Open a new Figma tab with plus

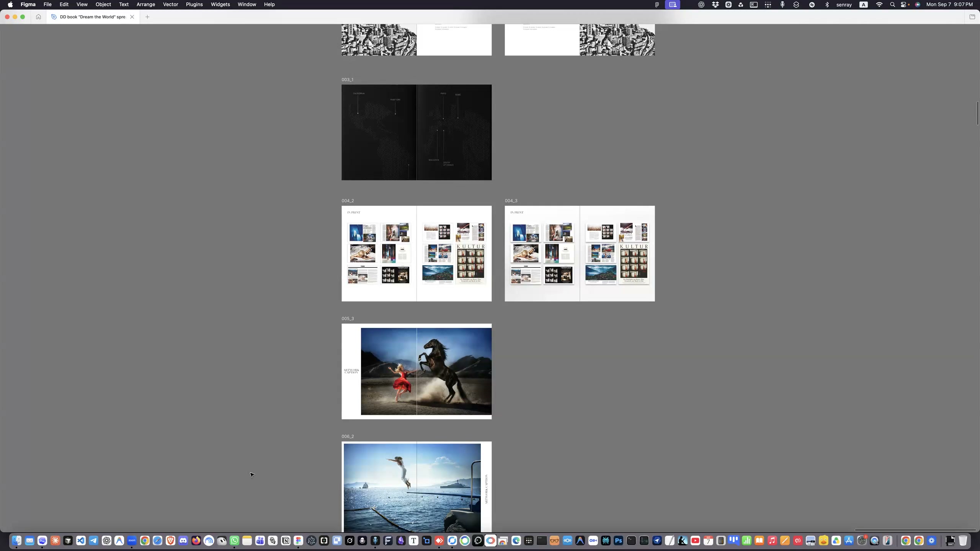coord(147,17)
